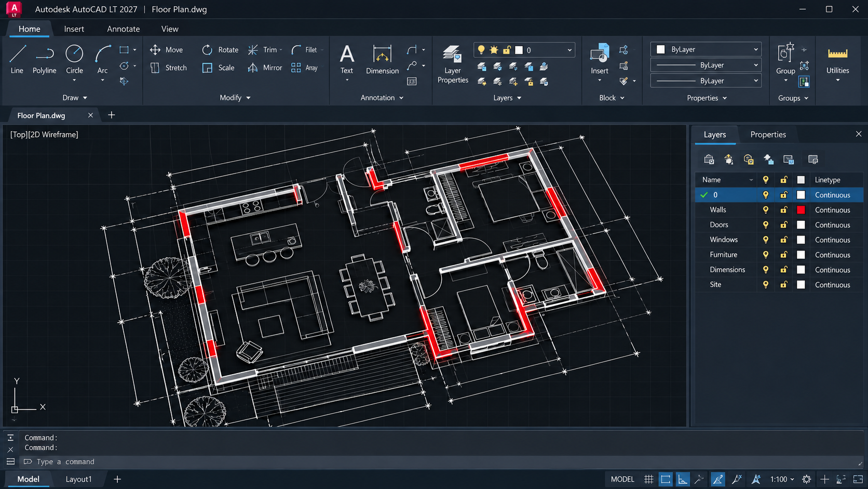Add a Dimension annotation
The height and width of the screenshot is (489, 868).
pos(382,59)
